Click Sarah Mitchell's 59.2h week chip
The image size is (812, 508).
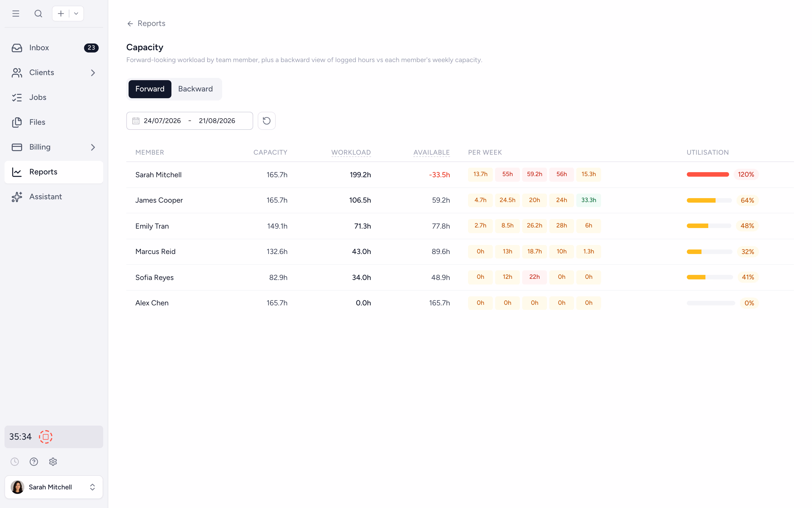pos(535,174)
